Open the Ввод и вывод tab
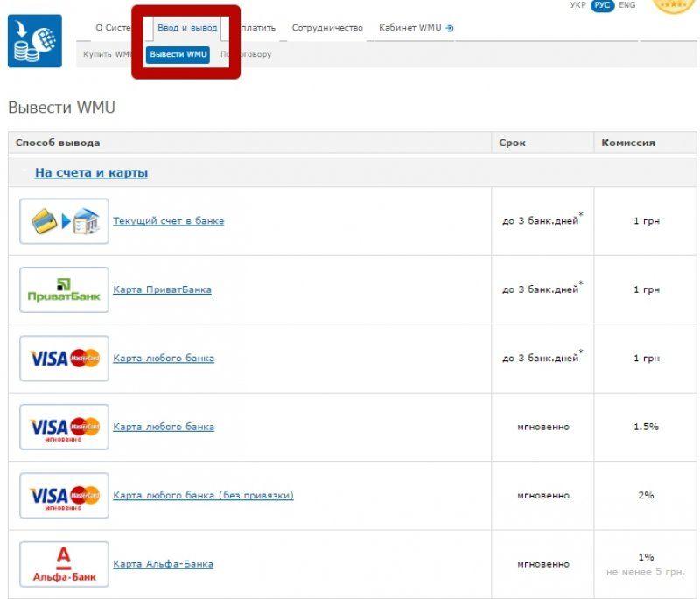The height and width of the screenshot is (599, 700). [187, 28]
